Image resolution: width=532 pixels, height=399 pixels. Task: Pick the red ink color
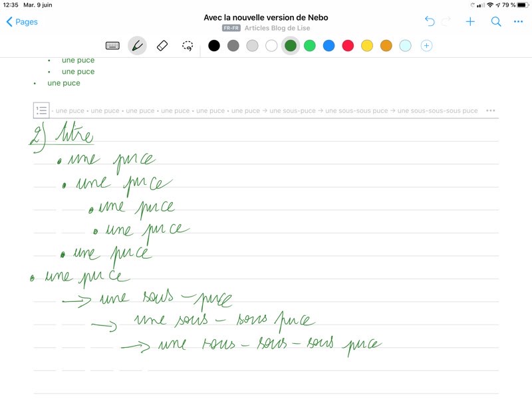pyautogui.click(x=348, y=46)
